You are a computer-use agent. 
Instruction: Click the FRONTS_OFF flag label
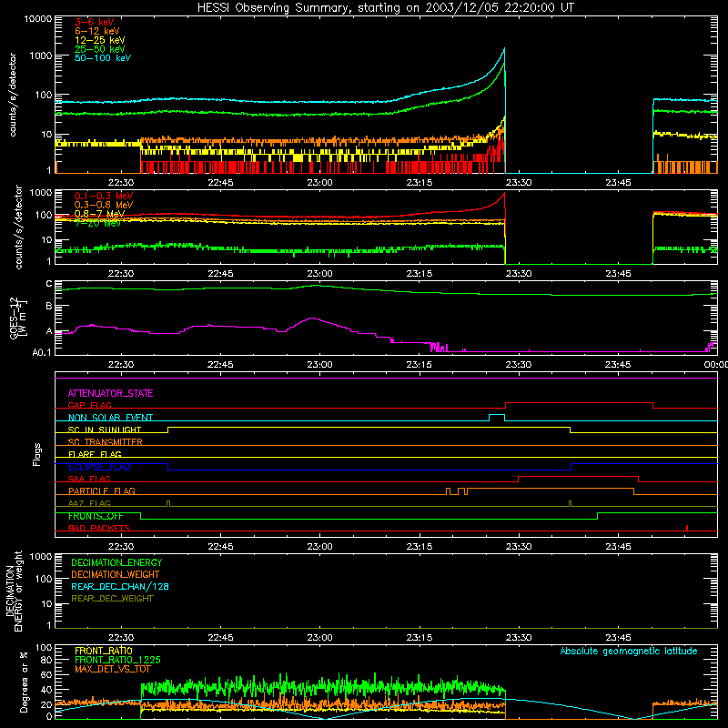tap(96, 516)
